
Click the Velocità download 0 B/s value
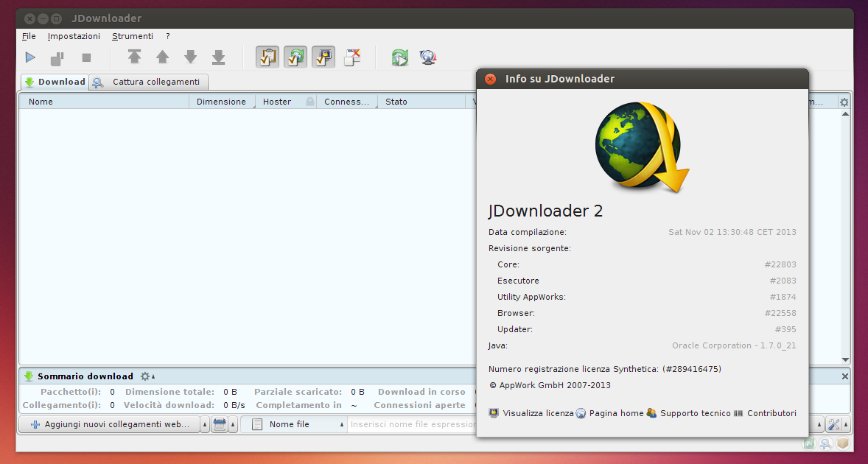234,405
